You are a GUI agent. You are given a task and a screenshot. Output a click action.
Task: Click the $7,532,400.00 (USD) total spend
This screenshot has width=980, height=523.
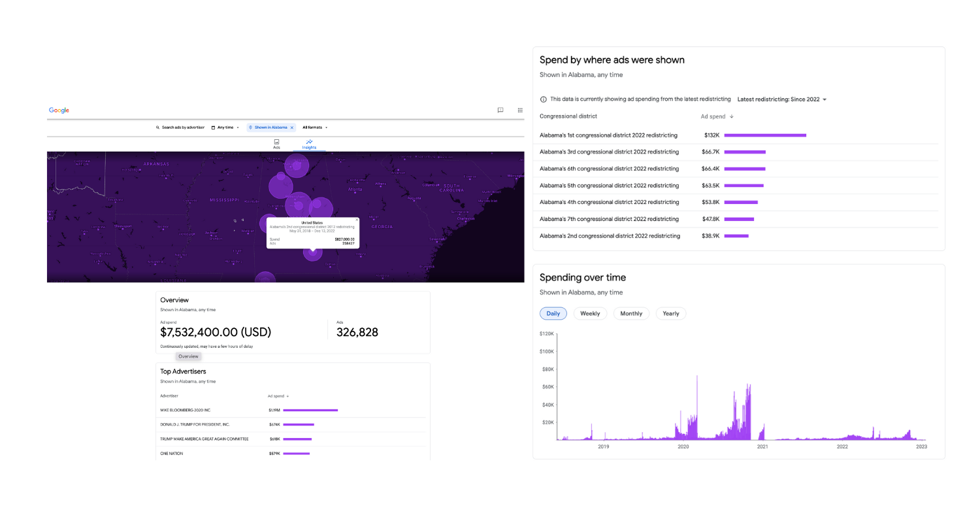(216, 332)
